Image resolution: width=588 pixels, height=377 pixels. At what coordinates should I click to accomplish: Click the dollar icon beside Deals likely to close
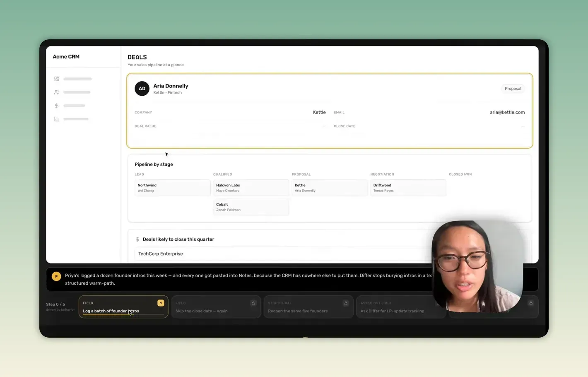(137, 239)
